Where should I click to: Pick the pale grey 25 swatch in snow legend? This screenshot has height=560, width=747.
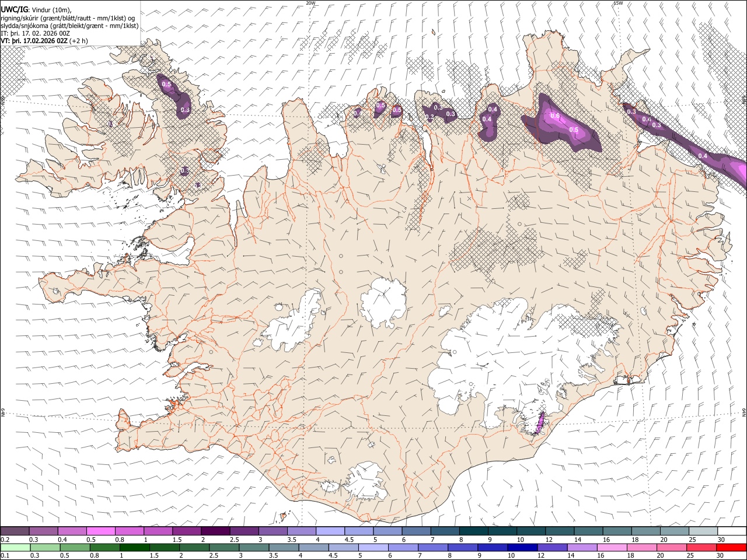703,531
